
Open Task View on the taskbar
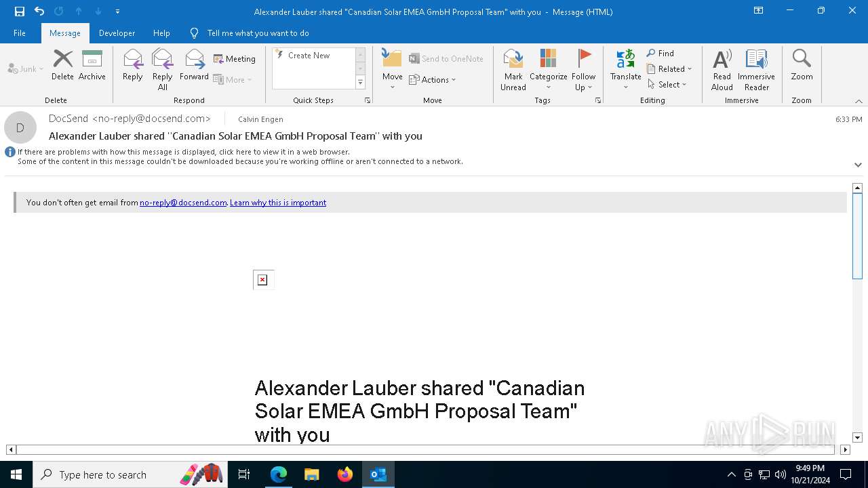(x=244, y=474)
